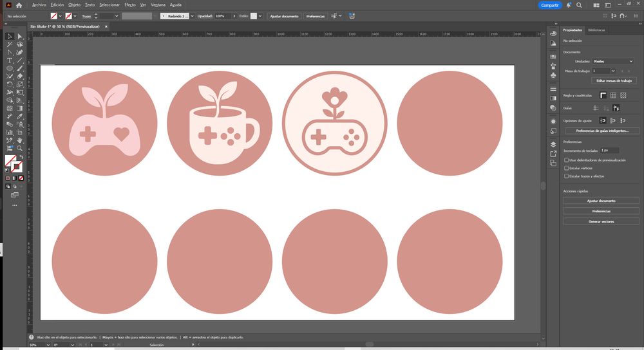Select the Type (T) tool
Image resolution: width=644 pixels, height=350 pixels.
10,60
